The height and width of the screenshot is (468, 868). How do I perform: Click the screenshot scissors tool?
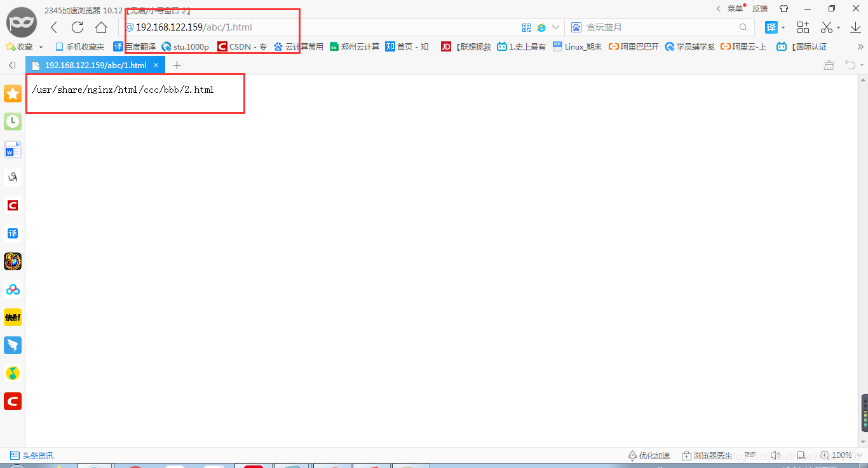pyautogui.click(x=826, y=27)
